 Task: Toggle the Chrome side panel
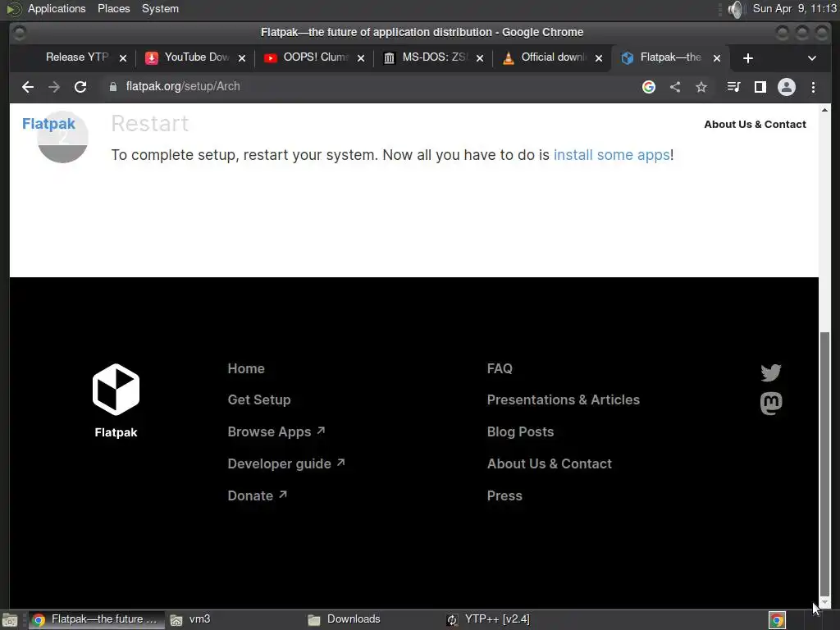tap(760, 87)
